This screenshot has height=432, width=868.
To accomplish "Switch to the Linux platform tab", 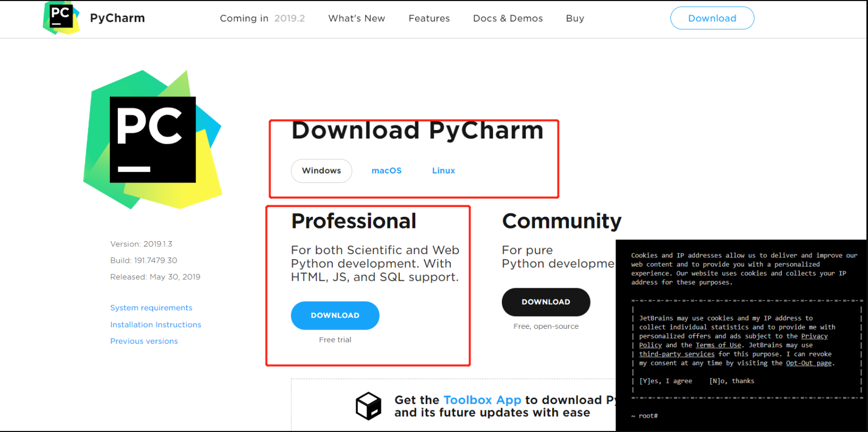I will 443,171.
